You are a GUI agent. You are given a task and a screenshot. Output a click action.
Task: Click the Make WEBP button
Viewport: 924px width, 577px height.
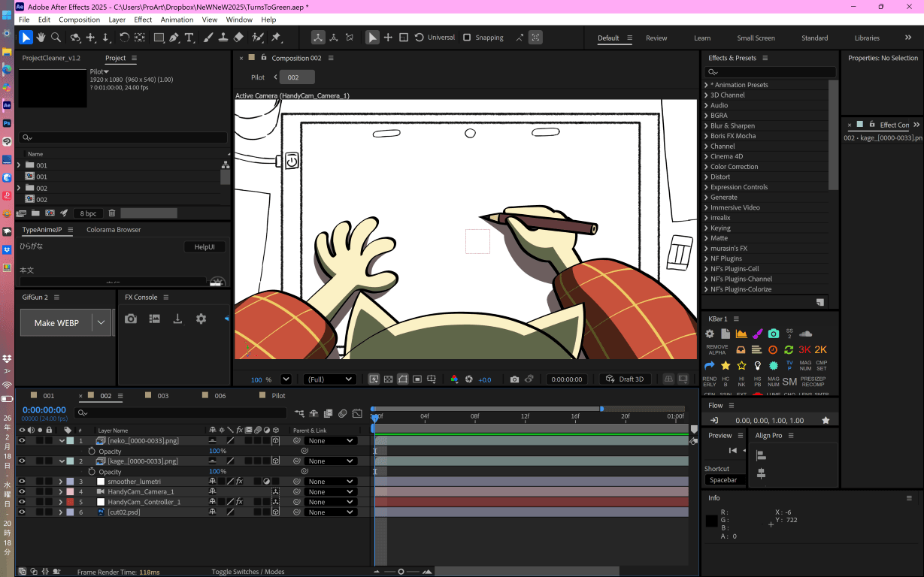[56, 323]
